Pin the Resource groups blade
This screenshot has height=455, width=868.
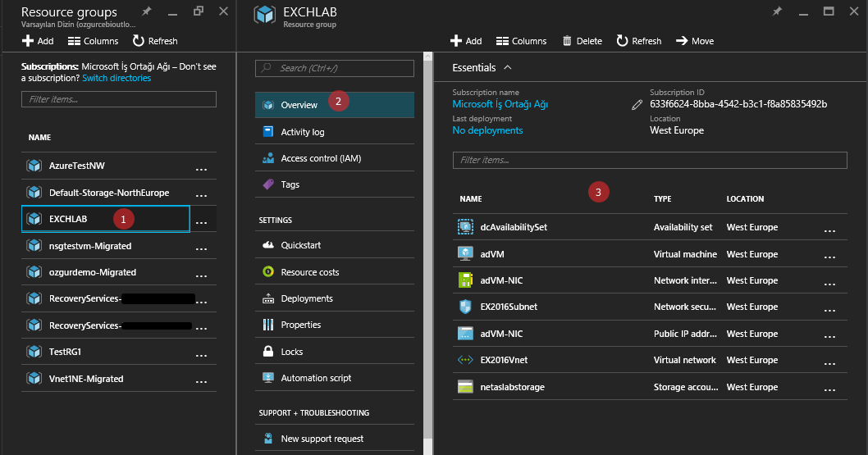(147, 11)
